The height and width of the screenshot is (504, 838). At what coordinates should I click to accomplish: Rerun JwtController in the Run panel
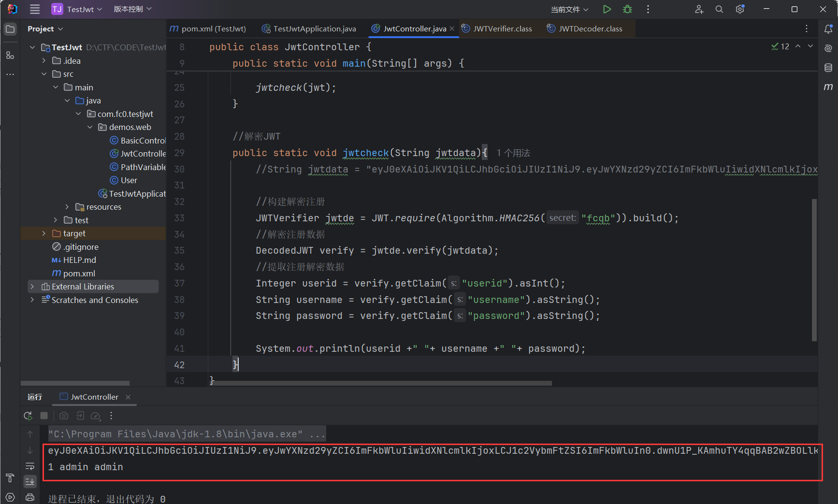pos(28,416)
